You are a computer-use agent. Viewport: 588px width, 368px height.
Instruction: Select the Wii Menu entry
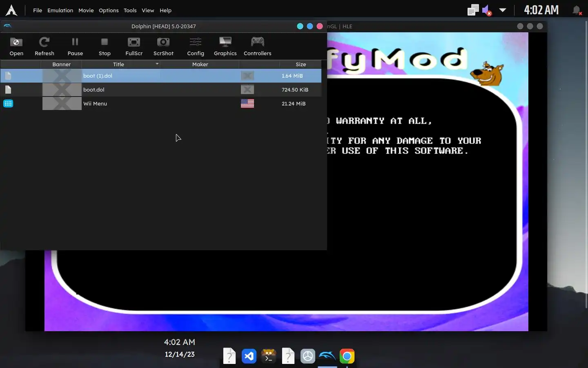(x=161, y=103)
